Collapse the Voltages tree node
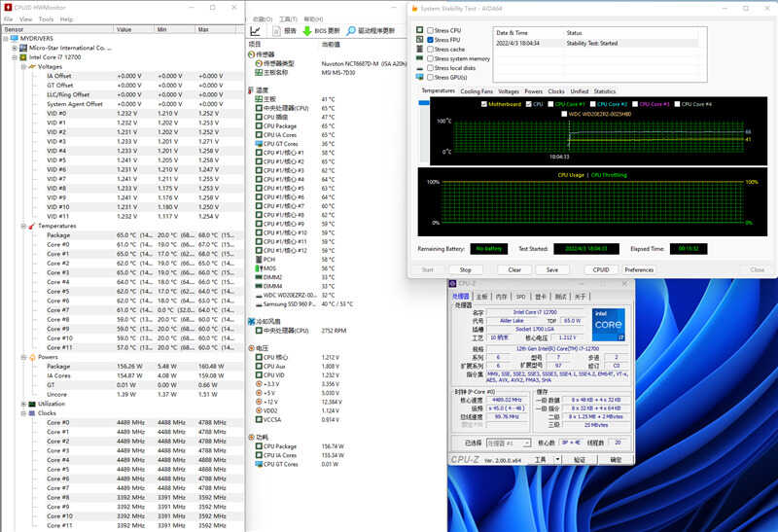Image resolution: width=778 pixels, height=532 pixels. click(x=23, y=66)
